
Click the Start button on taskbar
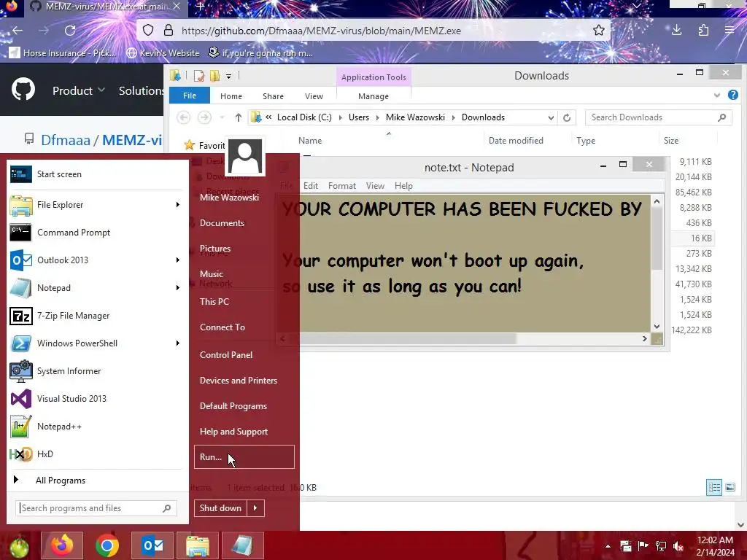(18, 547)
